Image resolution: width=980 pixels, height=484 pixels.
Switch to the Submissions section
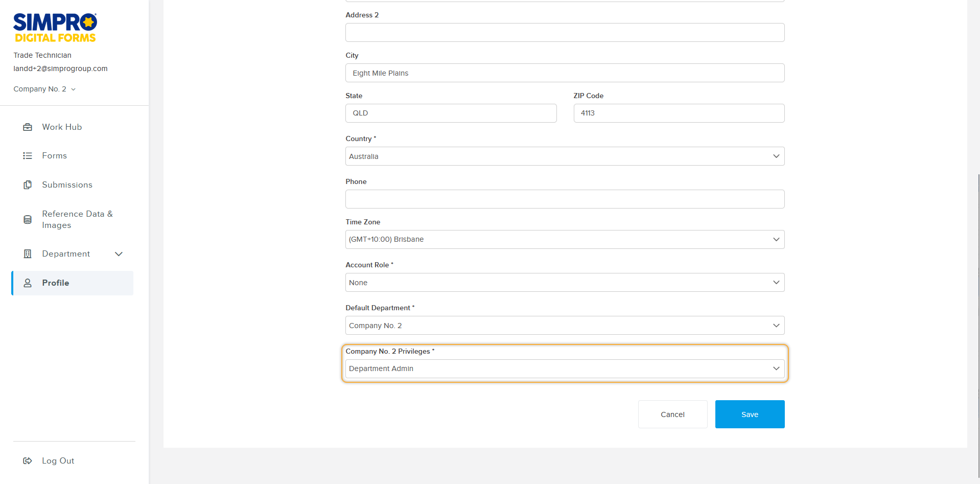67,185
